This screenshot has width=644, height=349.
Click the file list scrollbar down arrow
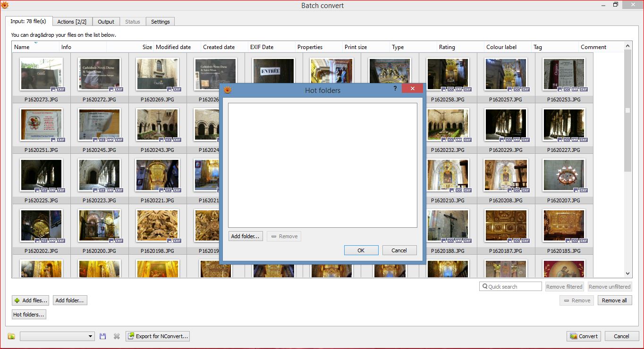(x=627, y=274)
